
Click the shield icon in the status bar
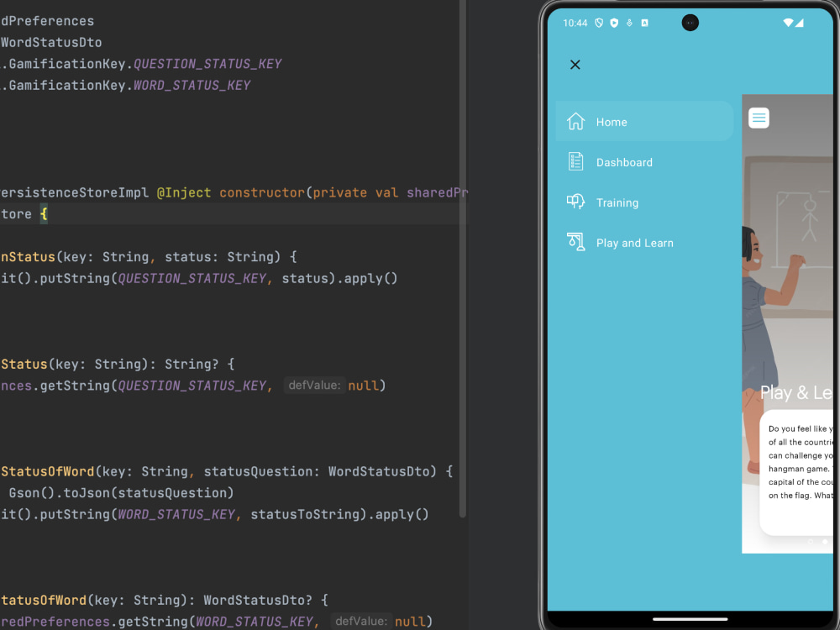point(599,23)
